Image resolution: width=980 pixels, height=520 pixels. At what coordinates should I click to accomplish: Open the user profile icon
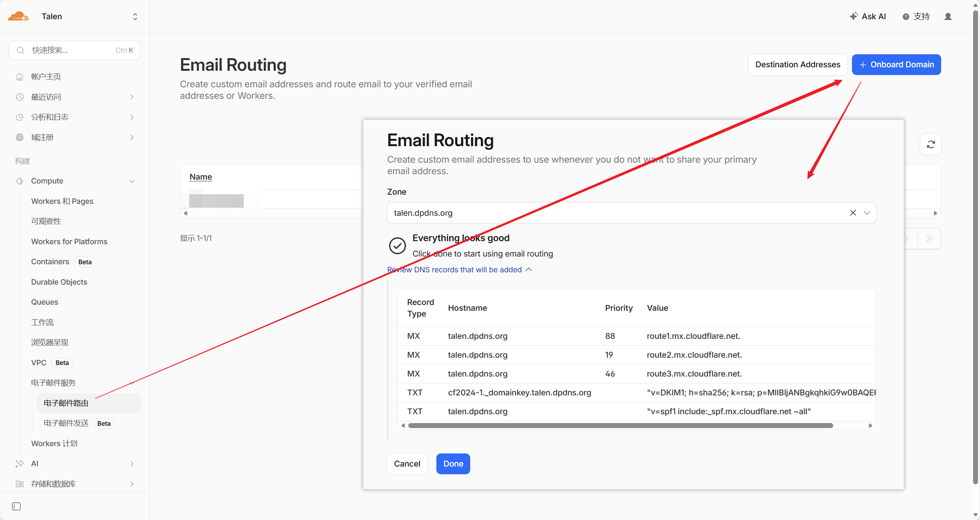(948, 17)
